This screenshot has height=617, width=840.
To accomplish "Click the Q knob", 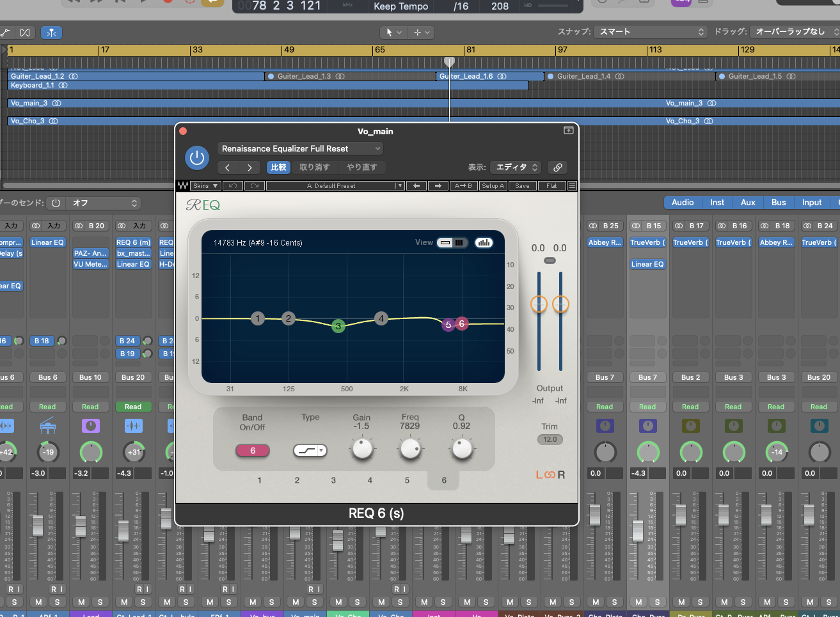I will [x=461, y=449].
